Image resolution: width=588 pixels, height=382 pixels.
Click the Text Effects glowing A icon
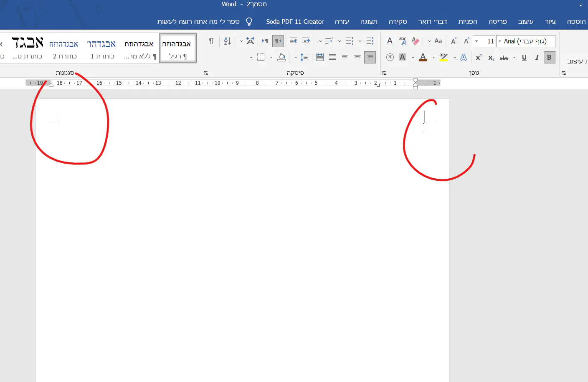tap(464, 58)
